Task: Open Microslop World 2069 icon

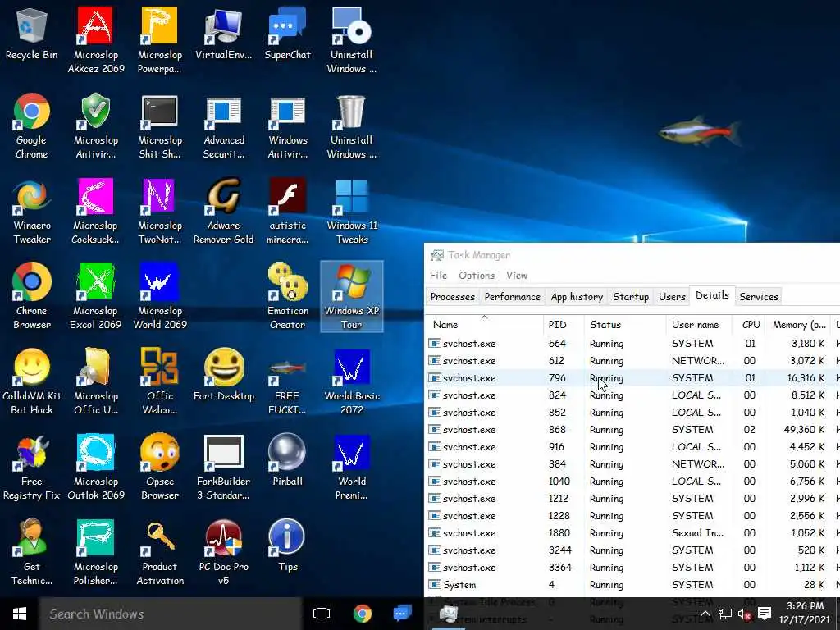Action: click(x=160, y=296)
